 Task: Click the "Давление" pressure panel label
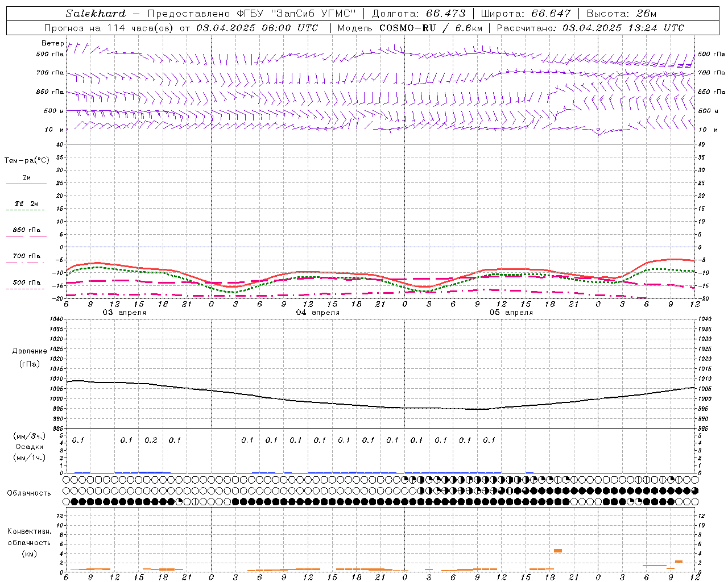click(x=30, y=351)
